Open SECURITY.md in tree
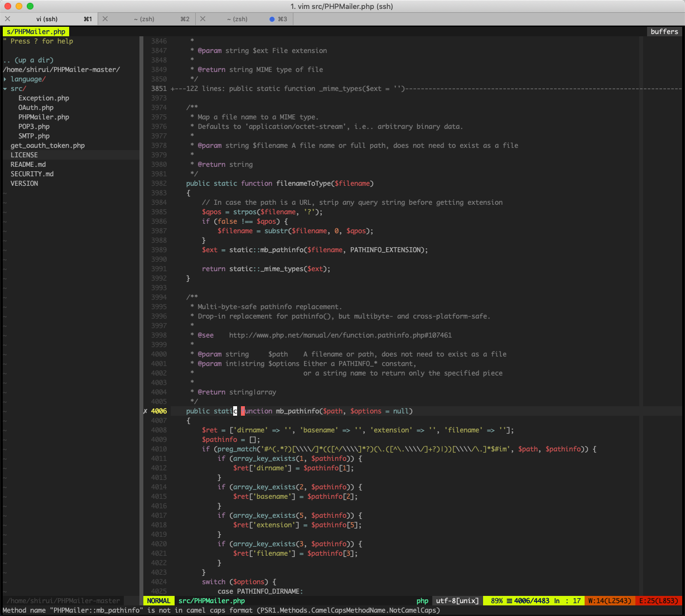Screen dimensions: 685x616 (x=32, y=174)
